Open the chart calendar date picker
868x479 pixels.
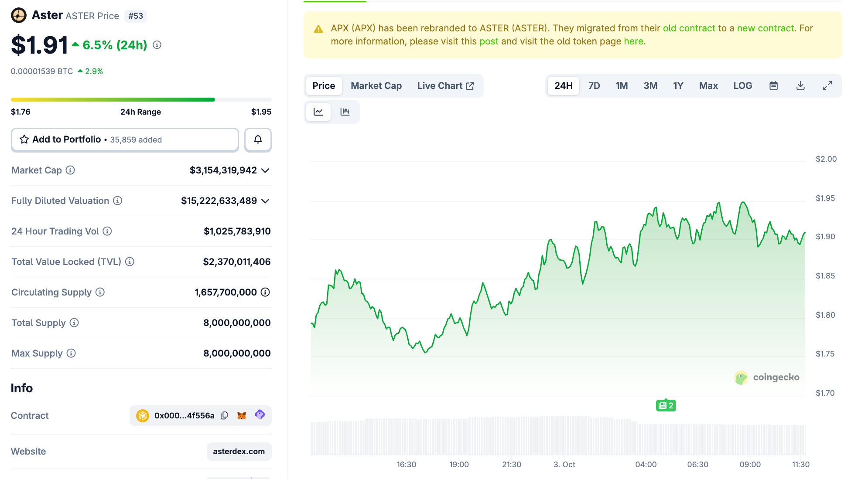(773, 85)
